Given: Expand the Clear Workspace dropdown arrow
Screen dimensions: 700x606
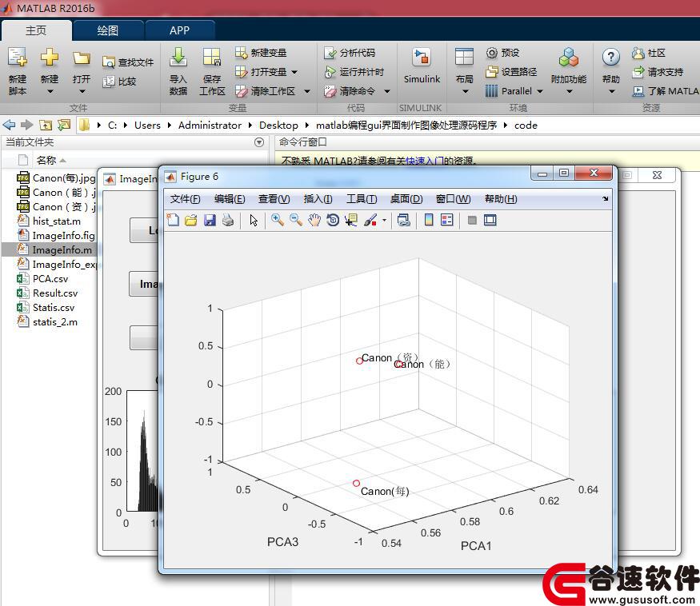Looking at the screenshot, I should pyautogui.click(x=307, y=91).
